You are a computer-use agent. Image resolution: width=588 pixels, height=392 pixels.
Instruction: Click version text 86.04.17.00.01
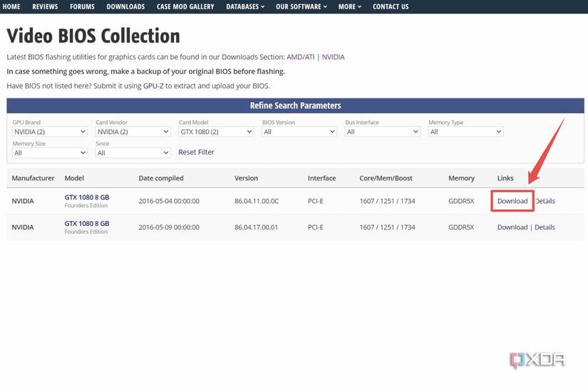pos(256,227)
